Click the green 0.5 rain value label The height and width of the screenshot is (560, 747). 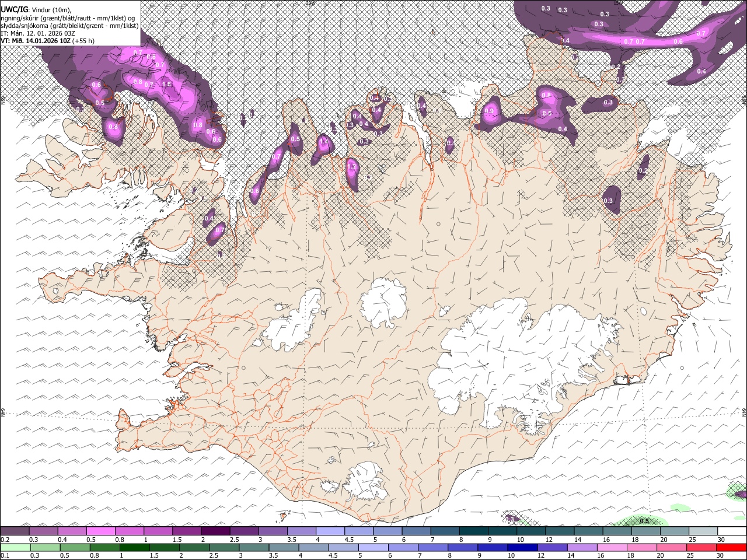(644, 521)
